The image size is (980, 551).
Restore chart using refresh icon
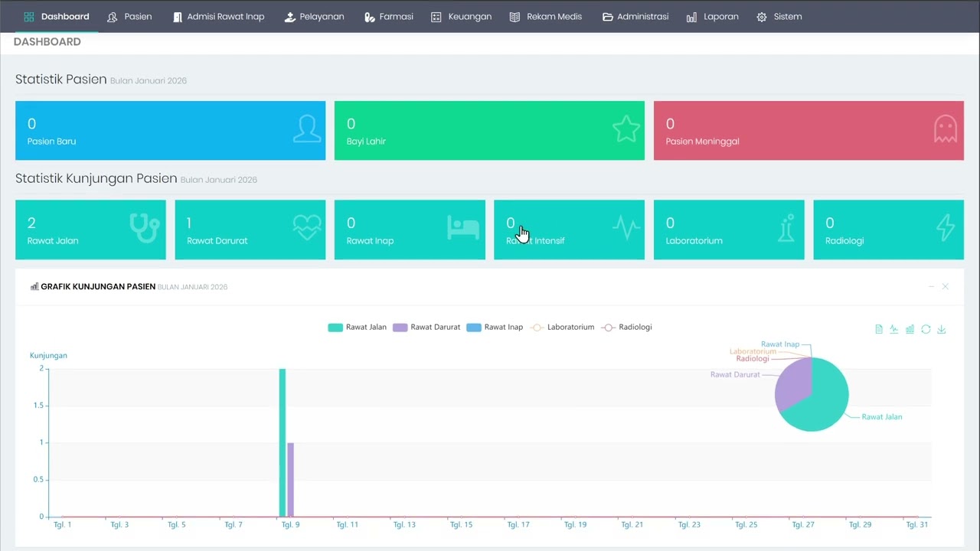click(x=926, y=330)
